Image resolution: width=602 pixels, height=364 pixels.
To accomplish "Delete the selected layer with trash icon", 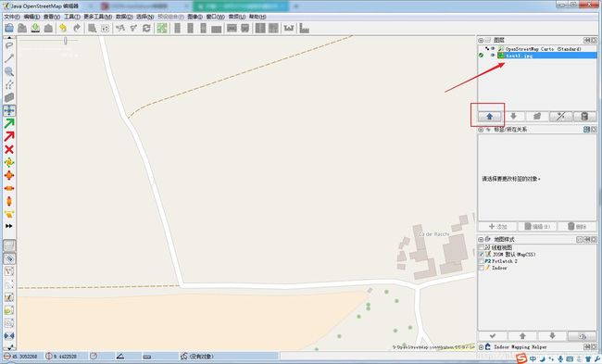I will click(584, 116).
